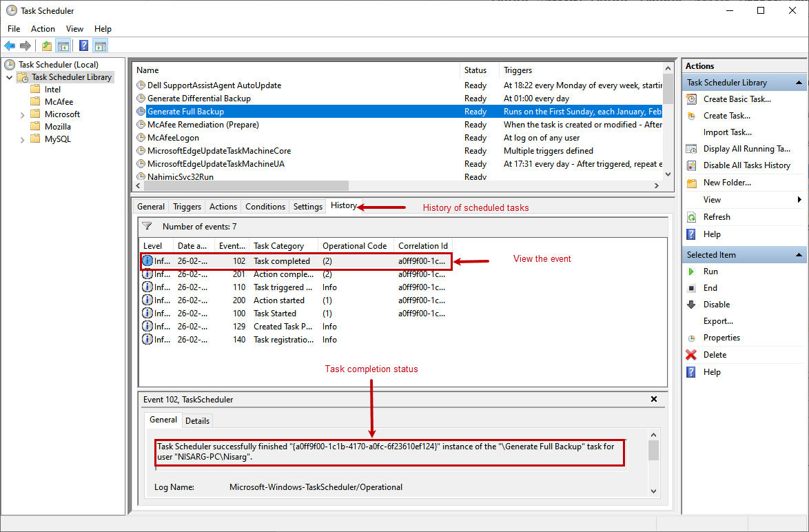Create a New Folder via its icon
This screenshot has width=809, height=532.
coord(690,182)
